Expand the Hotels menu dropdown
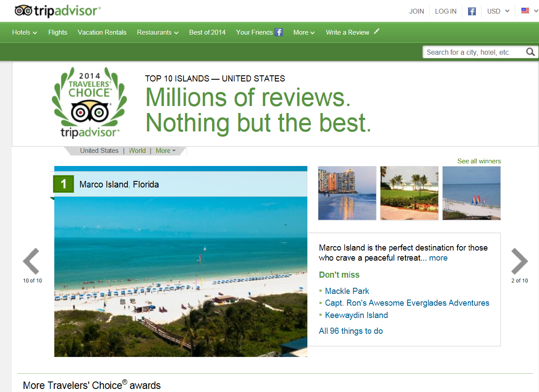This screenshot has width=539, height=392. [x=25, y=32]
